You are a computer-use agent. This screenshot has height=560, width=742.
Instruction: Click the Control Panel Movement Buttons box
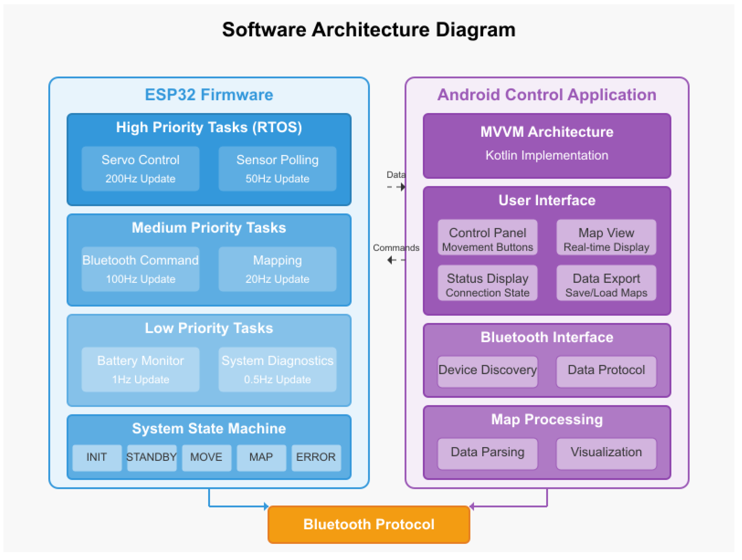click(487, 237)
